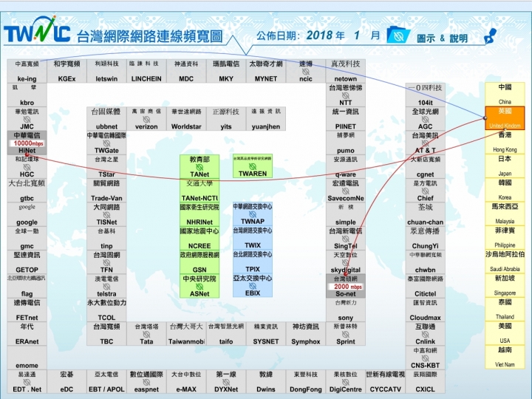Select the SYSNET cell
This screenshot has width=532, height=399.
pyautogui.click(x=266, y=334)
